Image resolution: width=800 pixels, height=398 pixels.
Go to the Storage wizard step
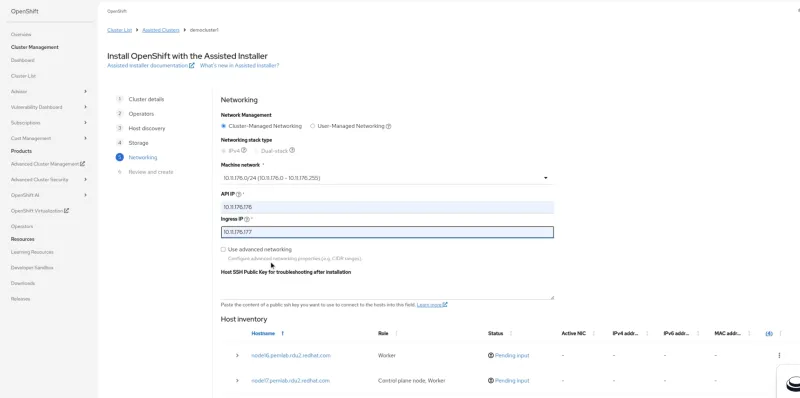(138, 143)
